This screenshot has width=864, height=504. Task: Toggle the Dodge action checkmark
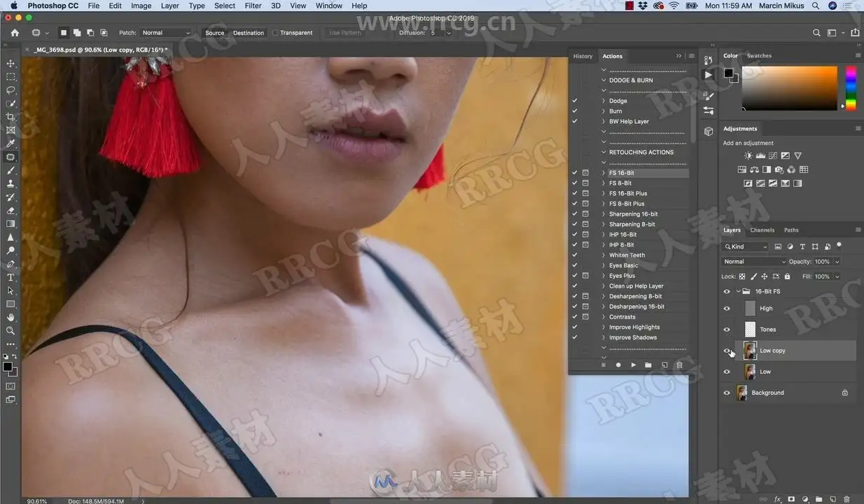point(574,101)
